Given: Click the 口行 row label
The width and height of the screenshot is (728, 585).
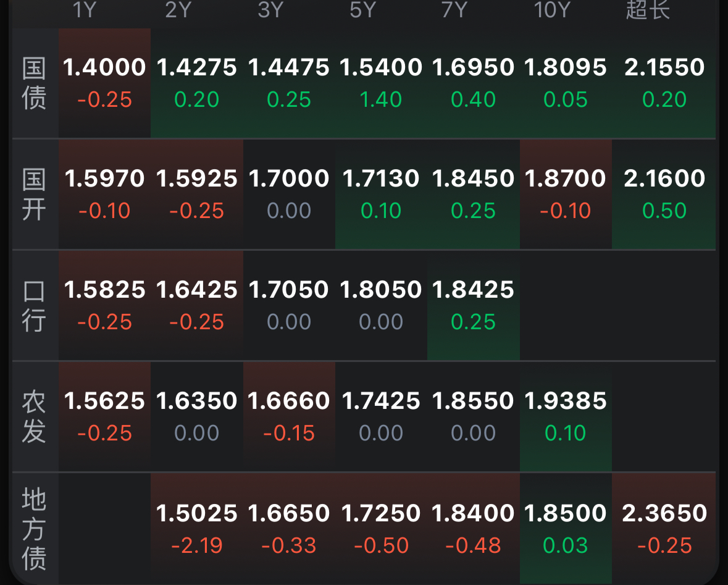Looking at the screenshot, I should [35, 305].
